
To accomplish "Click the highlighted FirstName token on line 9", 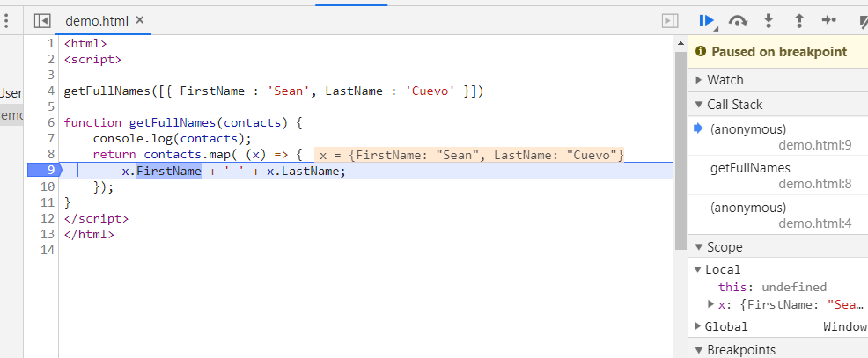I will pos(169,171).
